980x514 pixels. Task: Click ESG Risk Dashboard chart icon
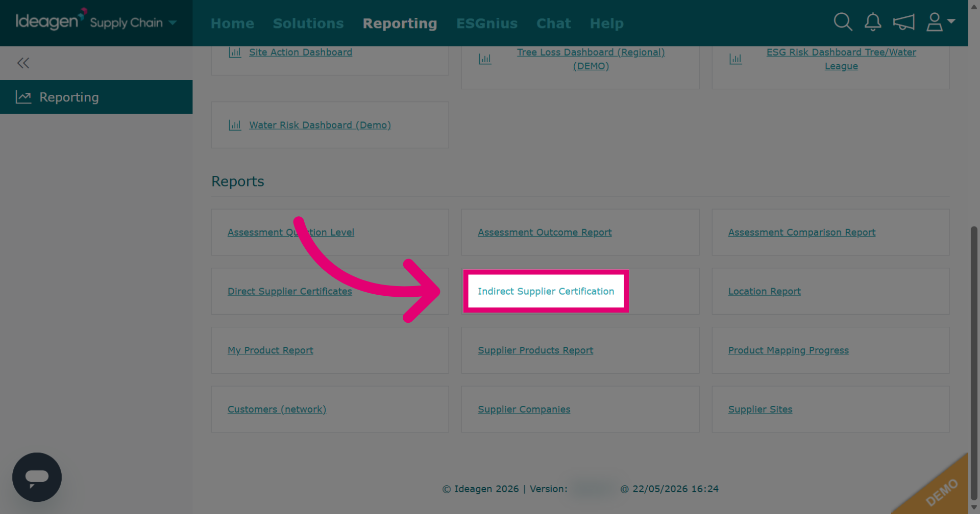[x=736, y=59]
